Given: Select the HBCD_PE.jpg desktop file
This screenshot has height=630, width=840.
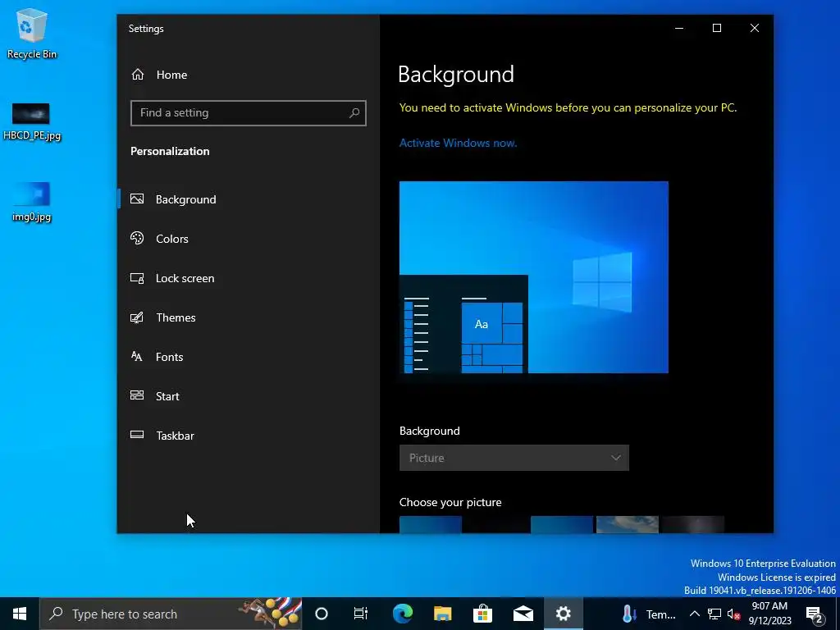Looking at the screenshot, I should (x=32, y=122).
